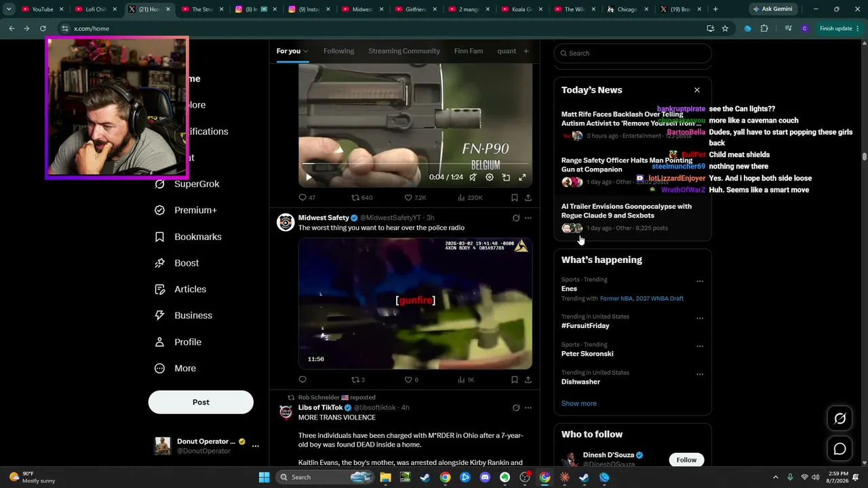View analytics showing 220K views
Image resolution: width=868 pixels, height=488 pixels.
[470, 198]
